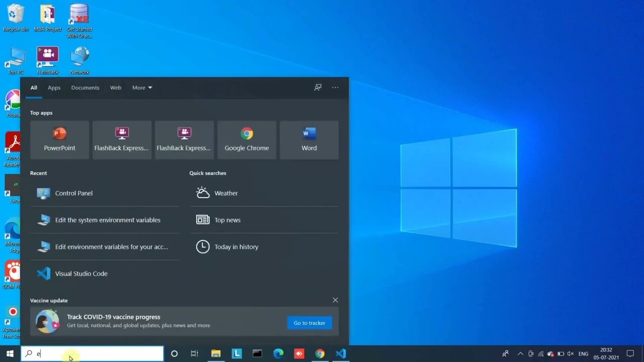Viewport: 644px width, 362px height.
Task: Select Network icon on the desktop
Action: click(x=79, y=61)
